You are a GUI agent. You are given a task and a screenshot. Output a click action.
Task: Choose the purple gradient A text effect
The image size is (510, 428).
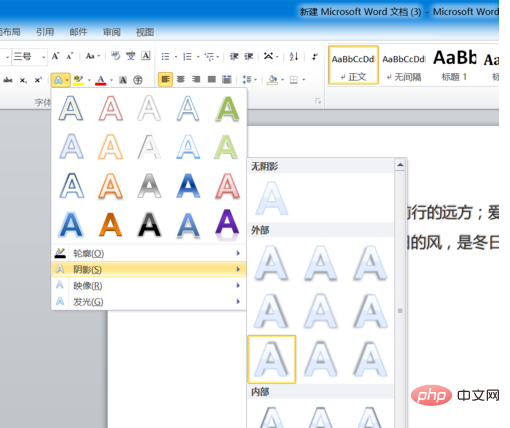227,223
